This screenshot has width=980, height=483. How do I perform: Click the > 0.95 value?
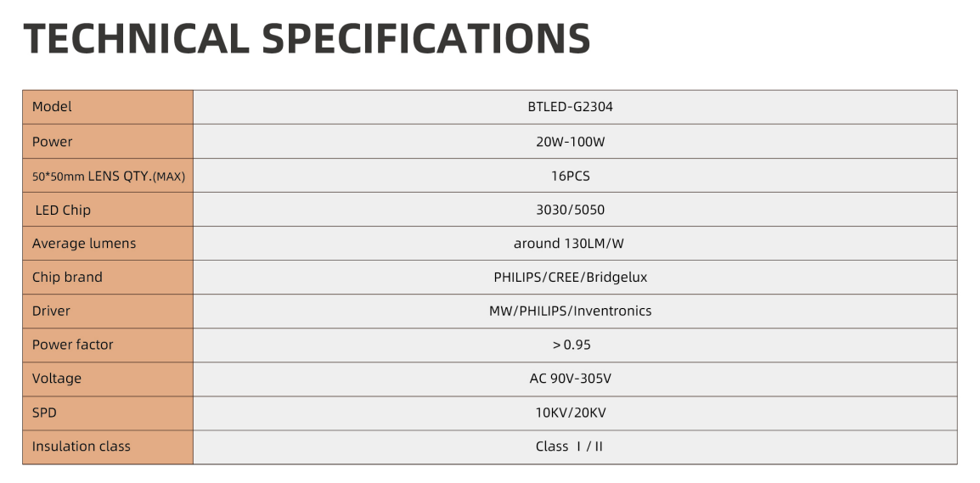pyautogui.click(x=571, y=345)
